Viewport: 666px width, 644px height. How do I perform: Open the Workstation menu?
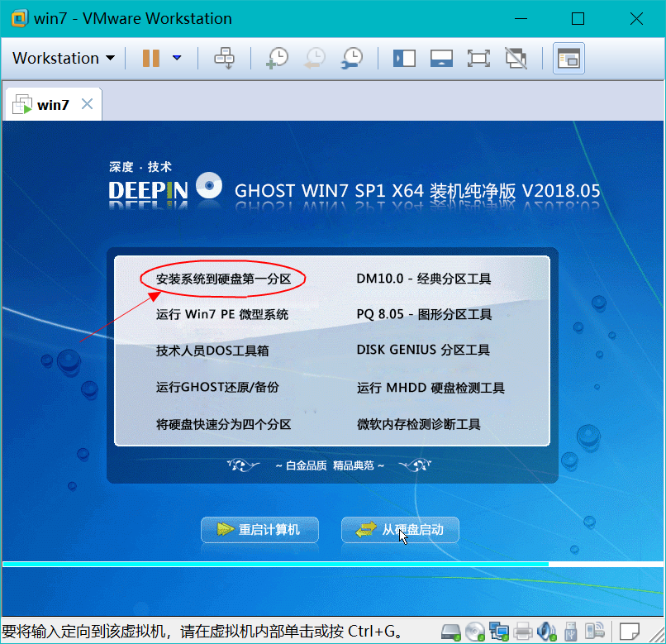point(64,58)
